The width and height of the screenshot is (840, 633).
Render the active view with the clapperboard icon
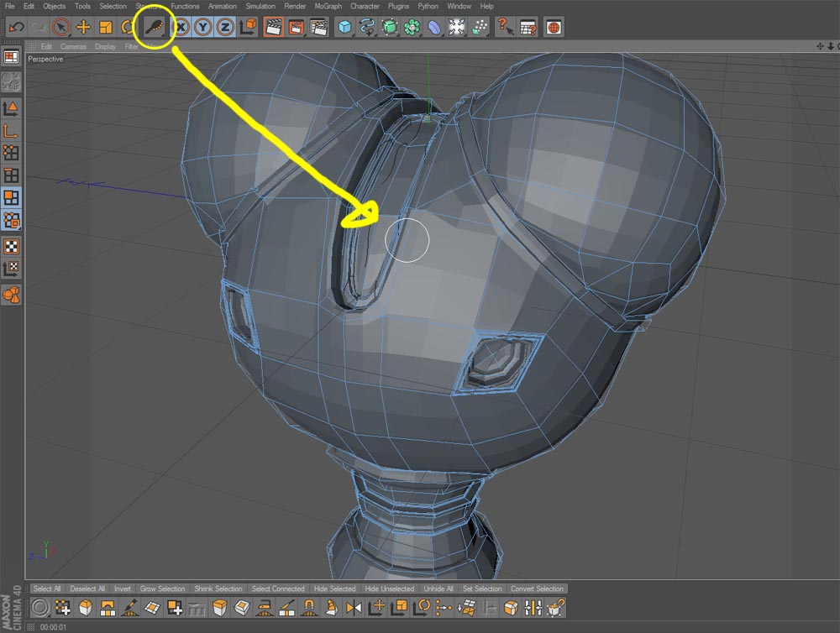[x=273, y=27]
